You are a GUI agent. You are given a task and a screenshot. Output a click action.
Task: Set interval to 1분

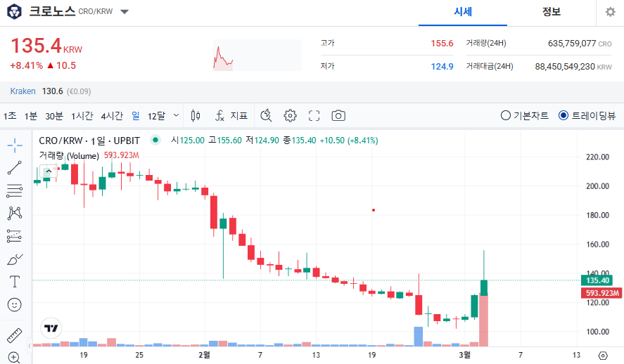[31, 116]
